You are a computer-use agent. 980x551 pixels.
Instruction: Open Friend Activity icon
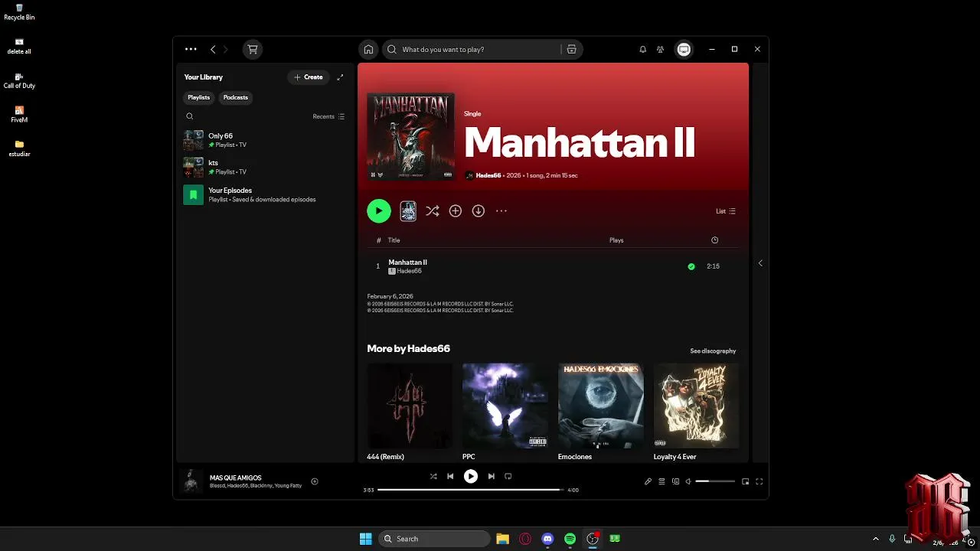pyautogui.click(x=660, y=49)
